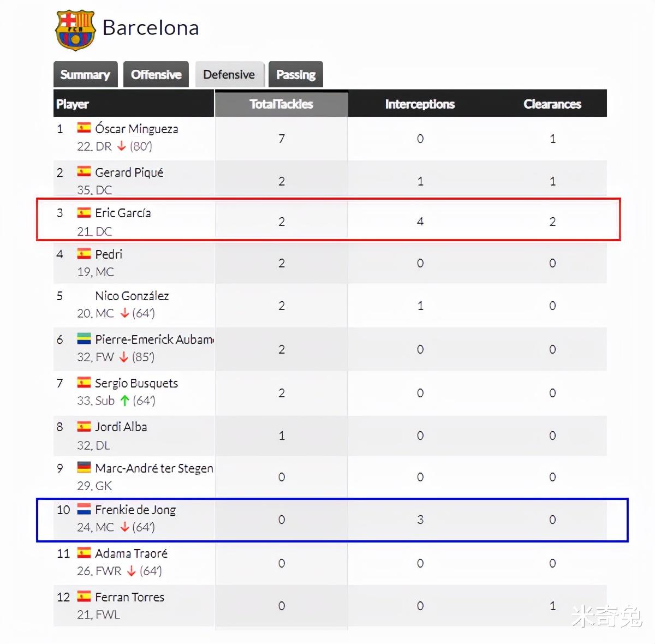
Task: Select the Defensive tab
Action: (229, 74)
